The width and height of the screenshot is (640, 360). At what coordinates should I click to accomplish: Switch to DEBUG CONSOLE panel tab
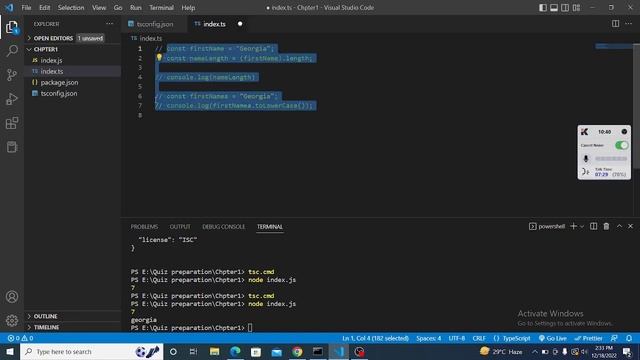(x=224, y=227)
